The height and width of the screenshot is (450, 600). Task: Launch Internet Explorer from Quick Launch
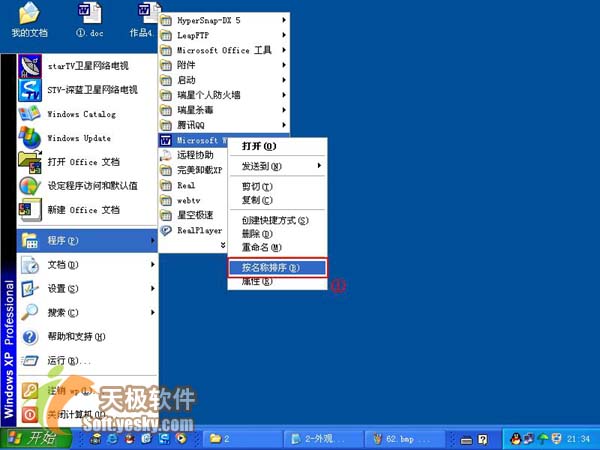click(112, 439)
